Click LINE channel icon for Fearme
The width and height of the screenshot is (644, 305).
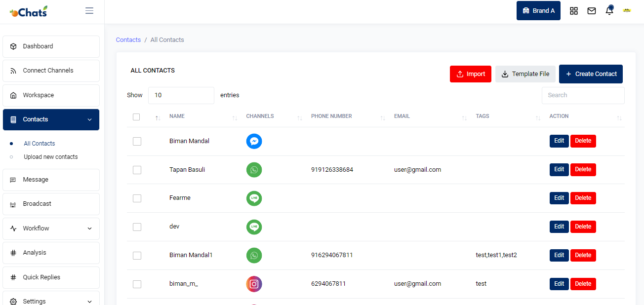point(254,198)
